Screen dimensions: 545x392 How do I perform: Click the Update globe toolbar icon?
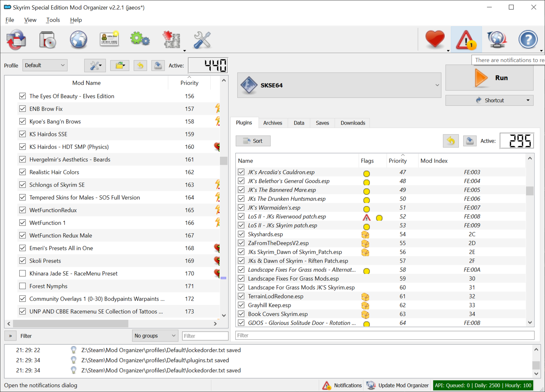pyautogui.click(x=497, y=40)
